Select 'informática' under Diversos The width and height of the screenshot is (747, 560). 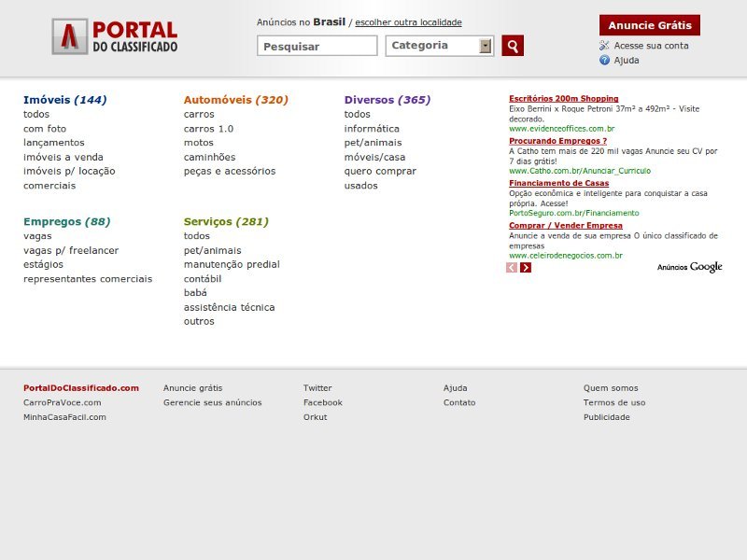372,129
